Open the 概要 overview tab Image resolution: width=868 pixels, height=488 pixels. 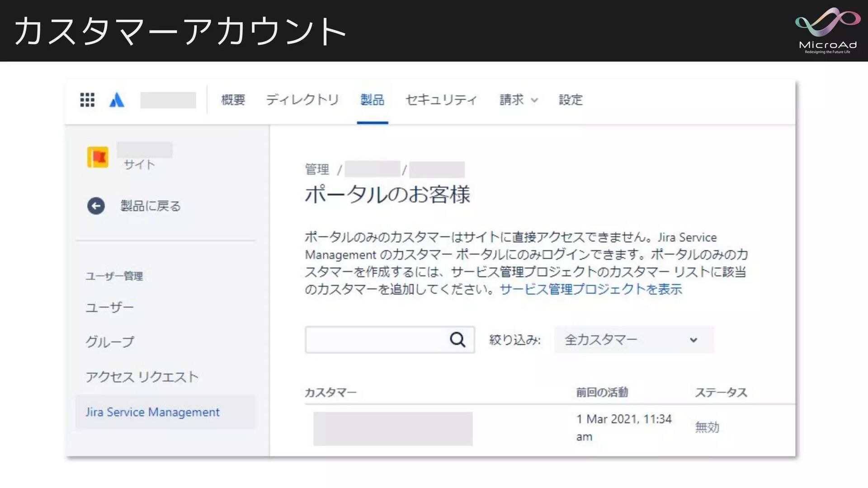[x=233, y=100]
